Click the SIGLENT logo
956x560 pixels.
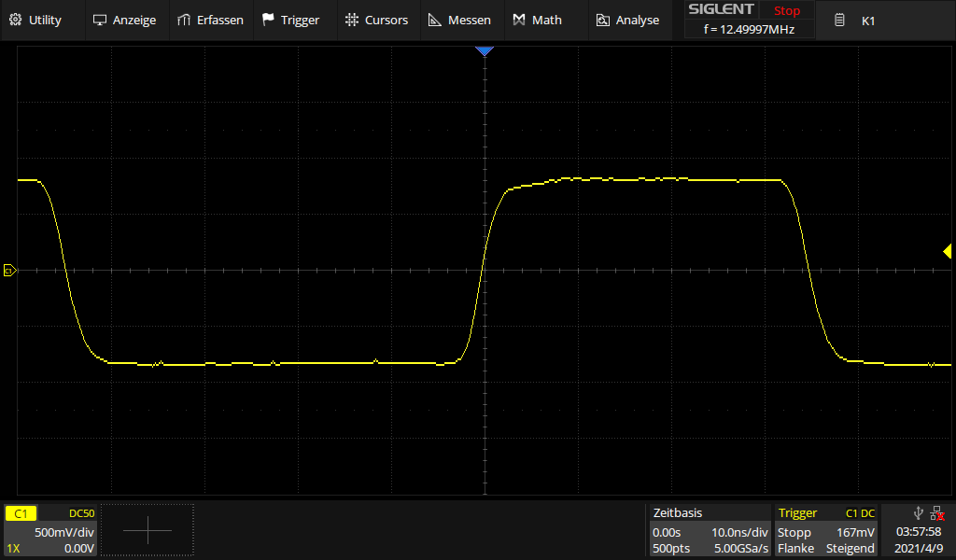(x=721, y=9)
